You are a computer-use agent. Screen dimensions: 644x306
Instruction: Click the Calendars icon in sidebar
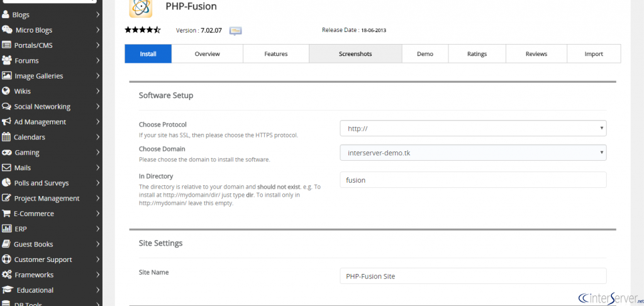tap(6, 137)
